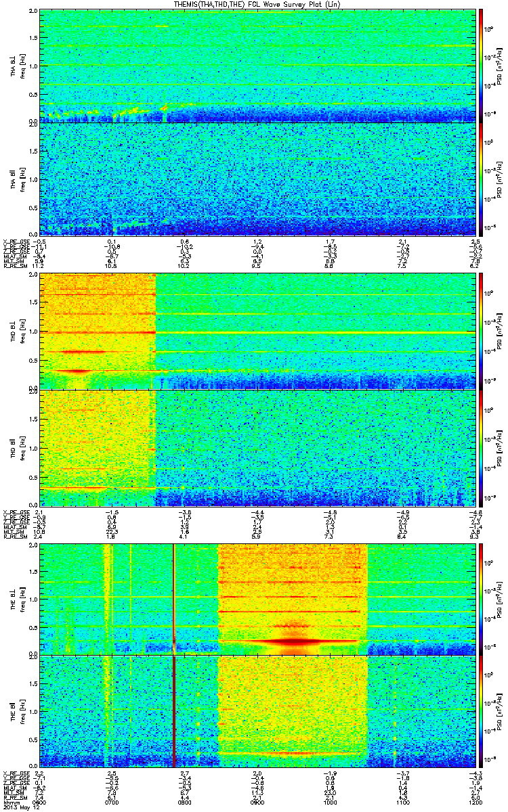Click the PSD color bar beside THD B-perpendicular panel
This screenshot has width=508, height=812.
[482, 331]
